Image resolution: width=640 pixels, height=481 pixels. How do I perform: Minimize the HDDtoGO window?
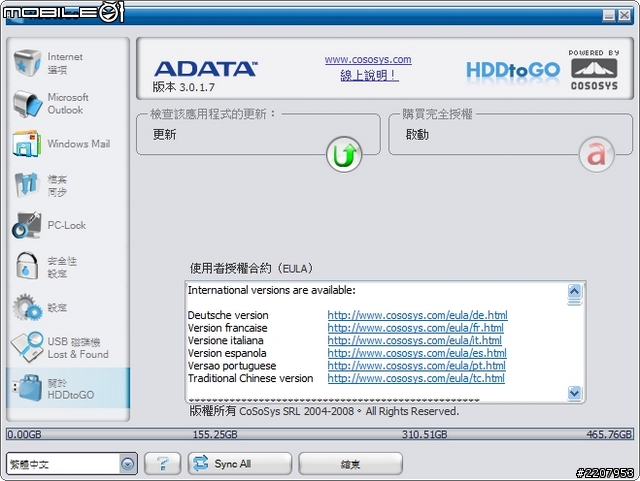click(x=609, y=15)
